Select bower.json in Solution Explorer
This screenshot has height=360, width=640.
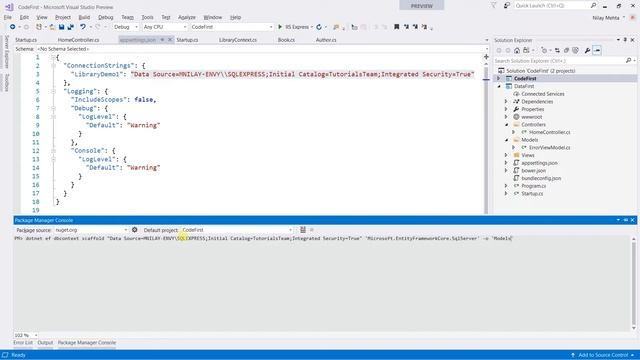[533, 171]
